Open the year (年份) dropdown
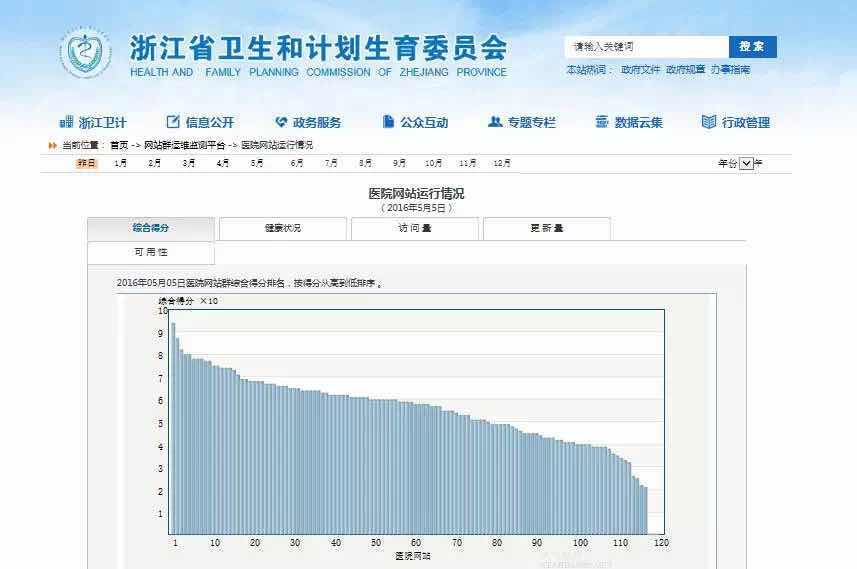Viewport: 857px width, 569px height. [x=746, y=163]
